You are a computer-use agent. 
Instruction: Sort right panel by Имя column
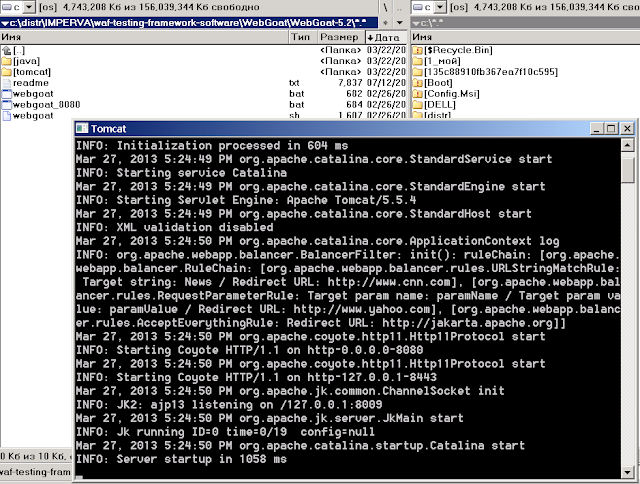click(x=525, y=37)
